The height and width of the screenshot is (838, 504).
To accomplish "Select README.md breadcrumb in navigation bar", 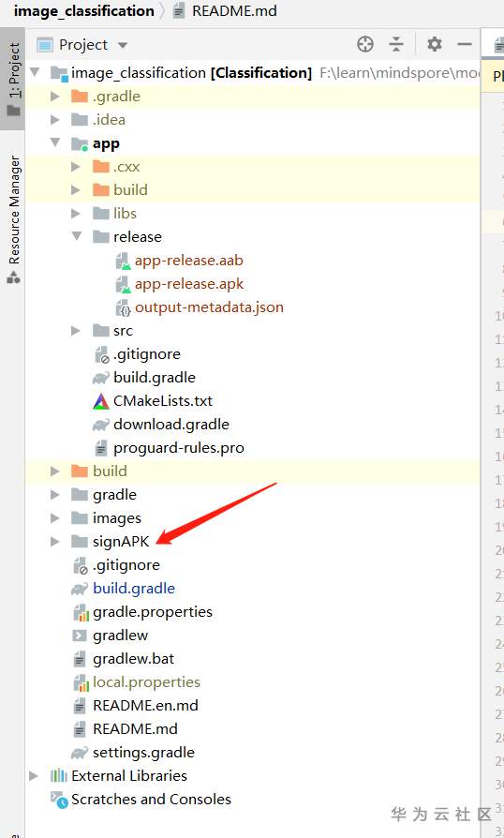I will (x=234, y=11).
